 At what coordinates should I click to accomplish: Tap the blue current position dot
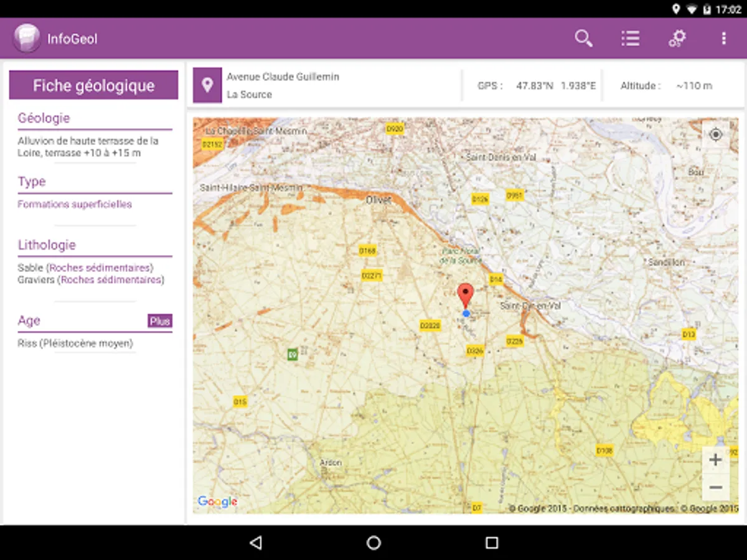click(466, 314)
